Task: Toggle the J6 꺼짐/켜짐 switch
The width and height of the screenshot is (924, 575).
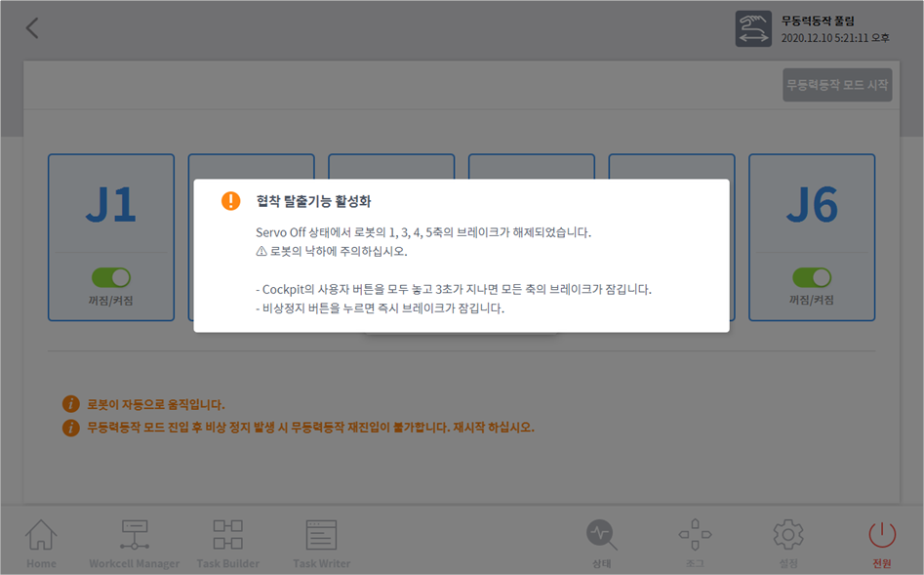Action: point(812,278)
